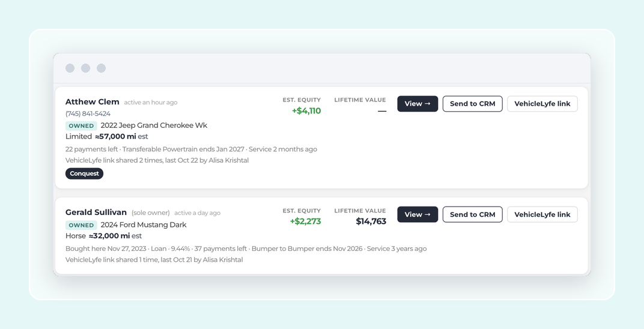This screenshot has width=644, height=329.
Task: Click 'shared 1 time, last Oct 21' line
Action: pos(154,260)
